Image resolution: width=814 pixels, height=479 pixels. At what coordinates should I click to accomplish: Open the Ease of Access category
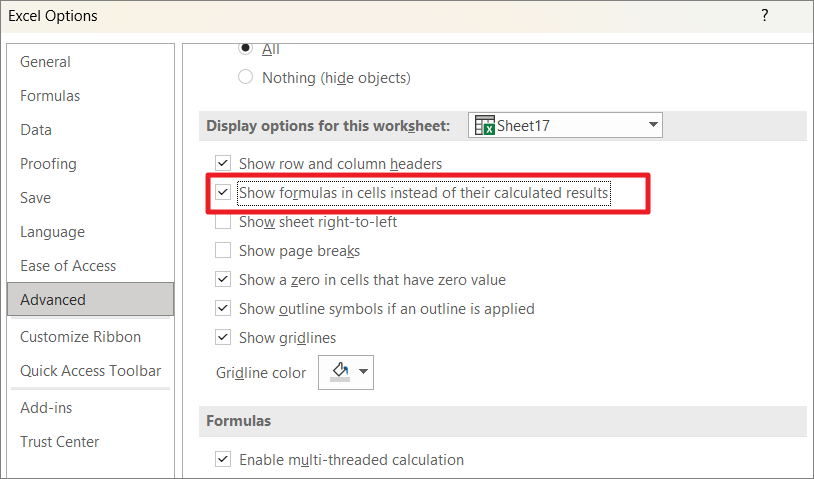pyautogui.click(x=68, y=266)
